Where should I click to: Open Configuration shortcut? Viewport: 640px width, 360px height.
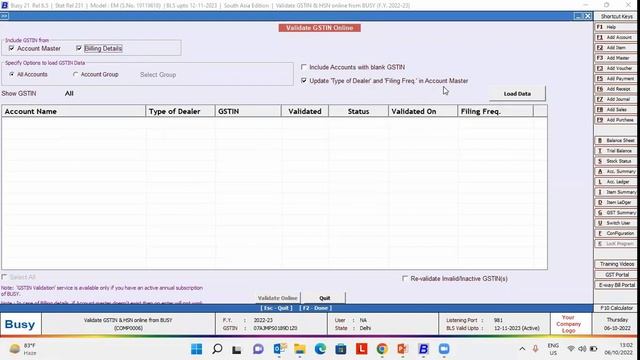click(x=616, y=233)
